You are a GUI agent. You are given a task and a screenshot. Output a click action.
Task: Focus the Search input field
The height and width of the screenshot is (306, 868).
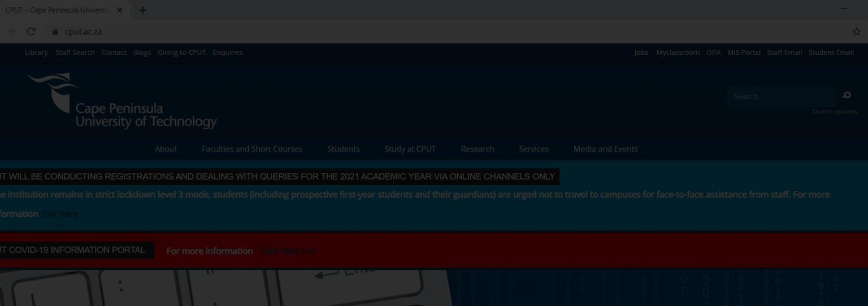tap(780, 97)
